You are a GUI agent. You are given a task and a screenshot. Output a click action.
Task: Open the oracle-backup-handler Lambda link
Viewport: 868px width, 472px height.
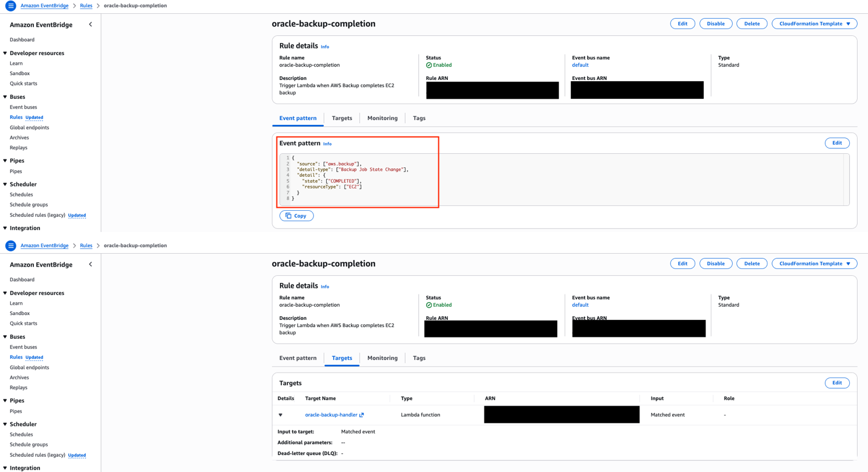point(331,415)
